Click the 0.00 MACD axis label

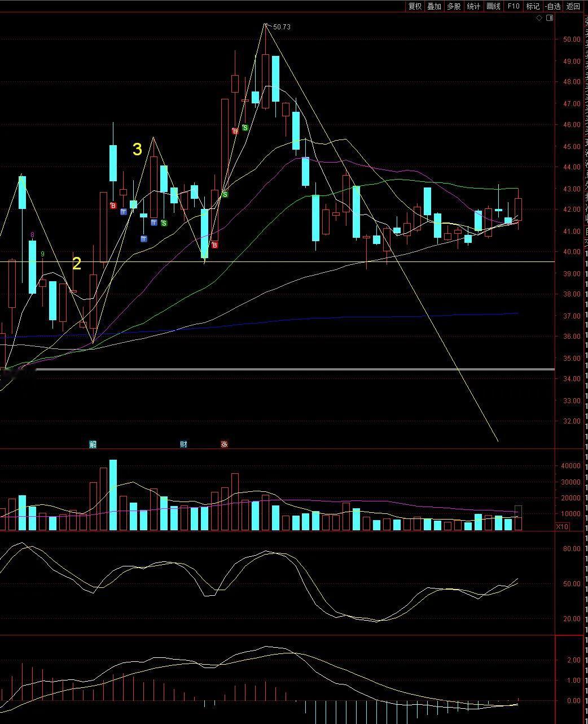coord(574,701)
